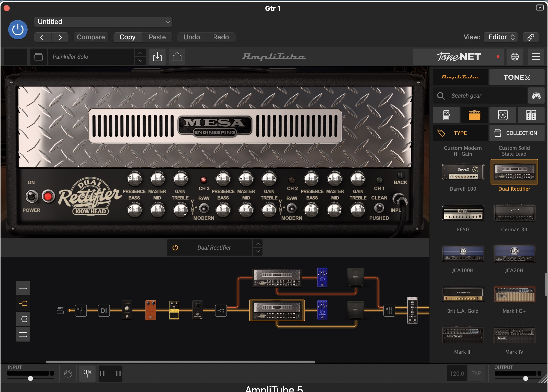
Task: Toggle Dual Rectifier module power
Action: tap(175, 247)
